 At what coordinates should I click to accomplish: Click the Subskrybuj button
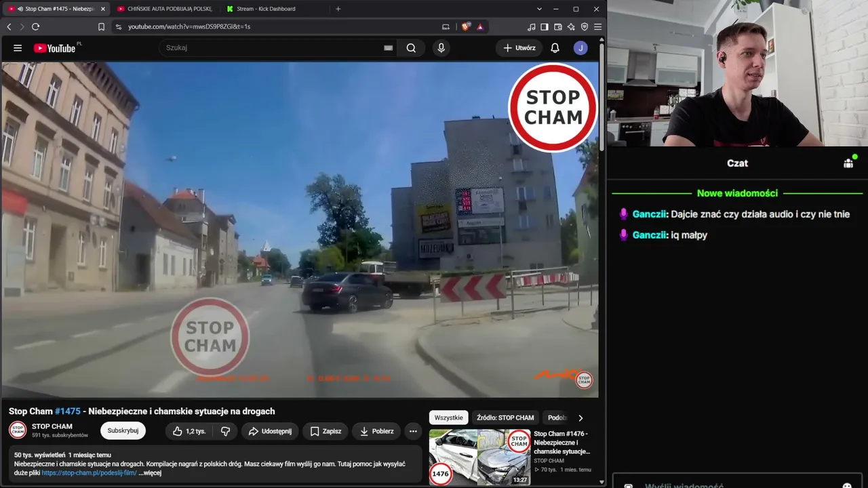[123, 430]
